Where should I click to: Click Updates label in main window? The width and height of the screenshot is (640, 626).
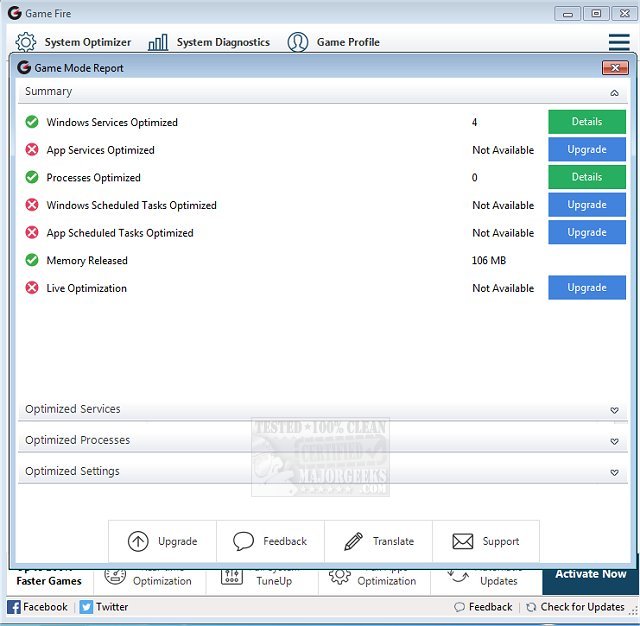click(499, 581)
